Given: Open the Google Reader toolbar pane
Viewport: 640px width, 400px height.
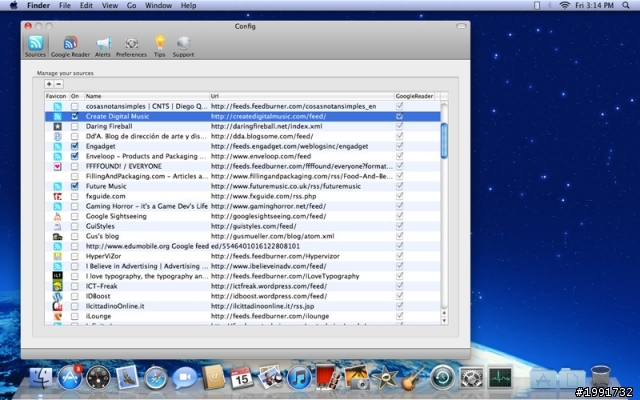Looking at the screenshot, I should click(x=70, y=46).
